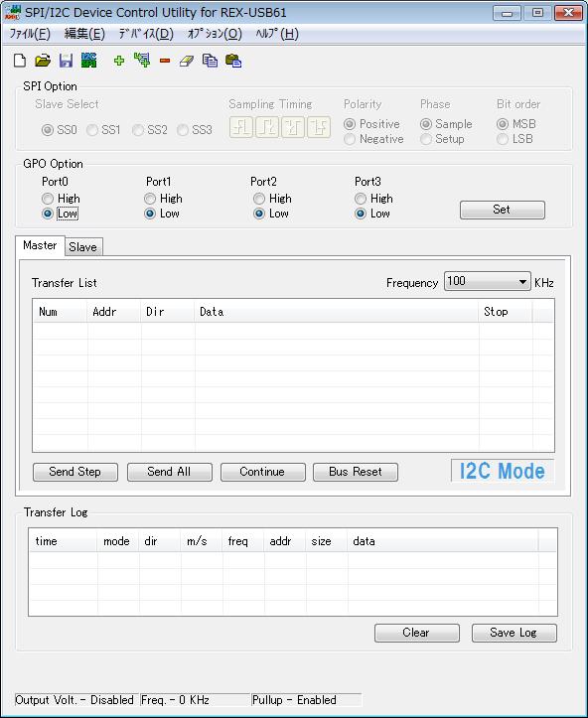This screenshot has width=588, height=718.
Task: Open the オプション(O) menu
Action: point(215,34)
